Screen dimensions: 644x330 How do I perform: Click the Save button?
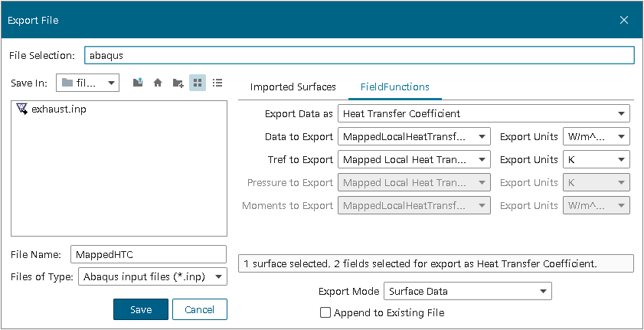click(140, 309)
